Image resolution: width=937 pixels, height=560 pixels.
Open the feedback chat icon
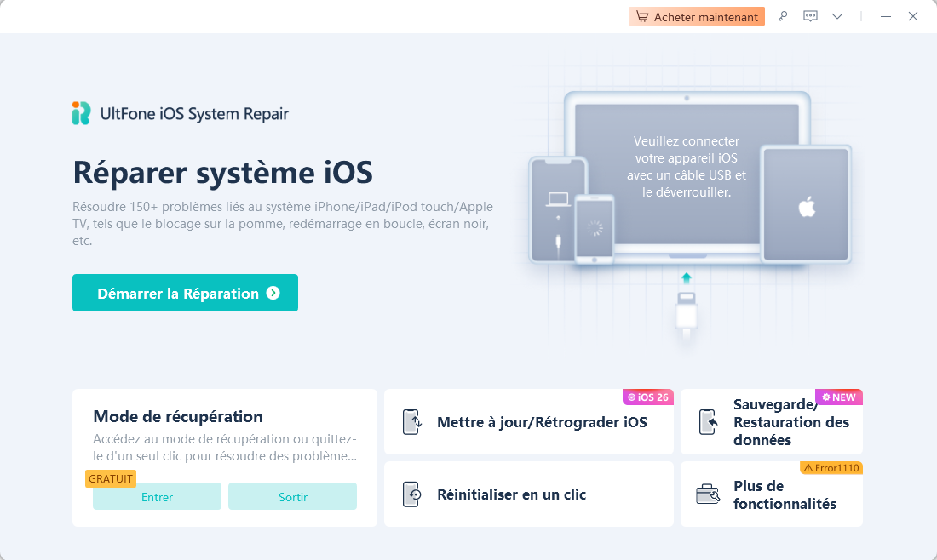pos(810,17)
